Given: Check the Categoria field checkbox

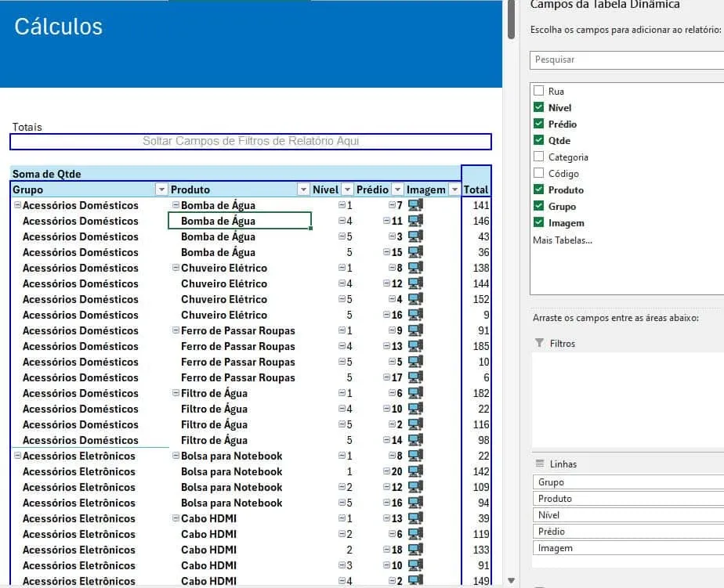Looking at the screenshot, I should [538, 157].
